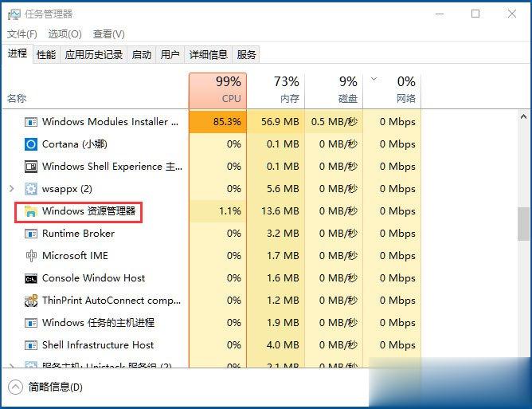
Task: Select the wsappx (2) process name
Action: click(67, 189)
